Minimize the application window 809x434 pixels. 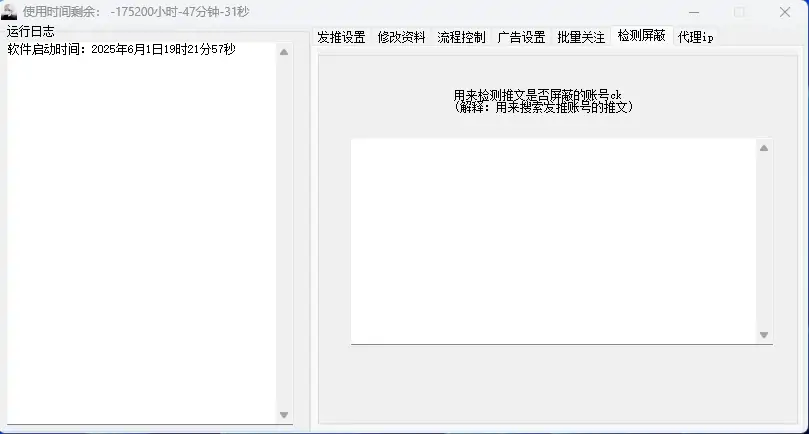[694, 12]
